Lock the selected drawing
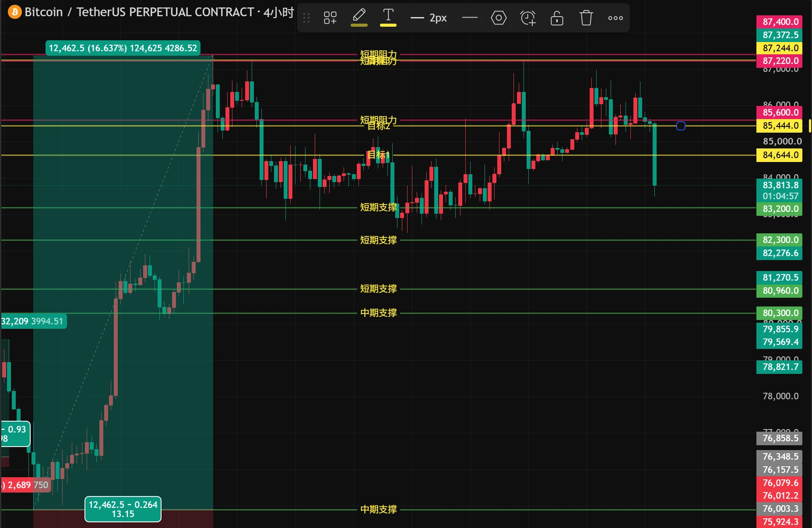Image resolution: width=812 pixels, height=528 pixels. 557,18
